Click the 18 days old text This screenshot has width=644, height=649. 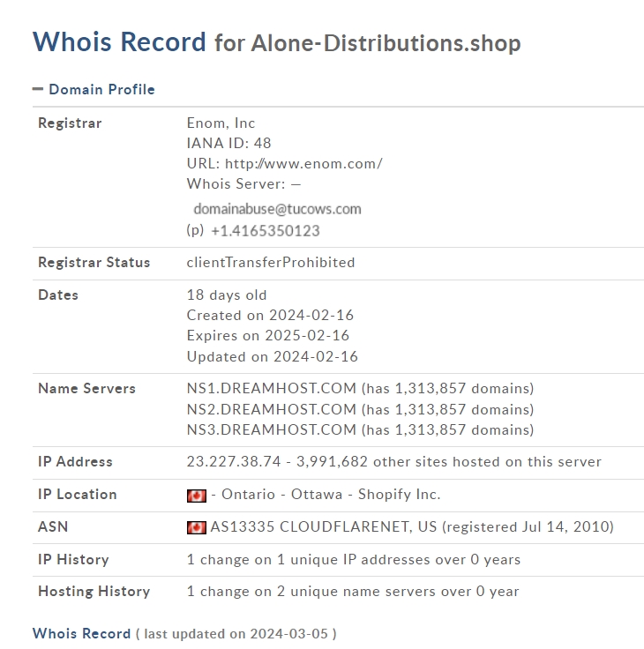click(227, 295)
